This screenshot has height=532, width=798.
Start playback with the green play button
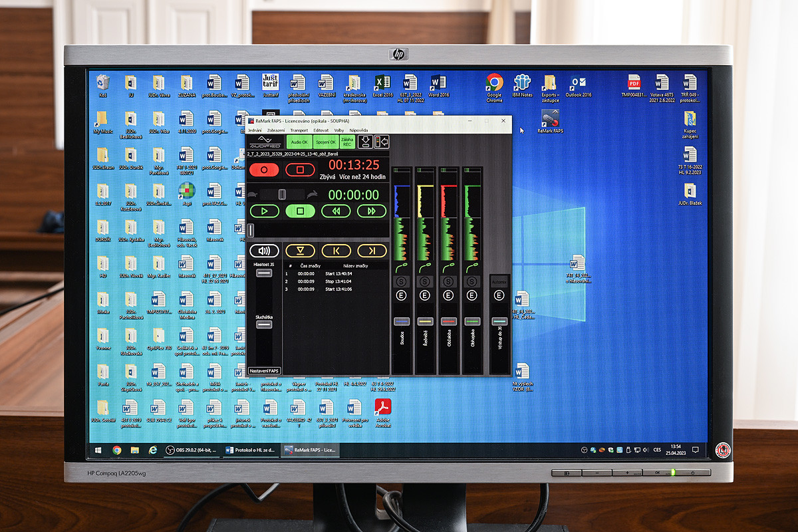pos(264,211)
